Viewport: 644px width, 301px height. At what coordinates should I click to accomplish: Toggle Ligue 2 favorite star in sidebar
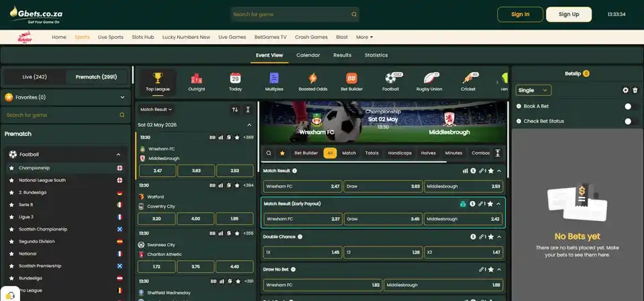[x=11, y=217]
